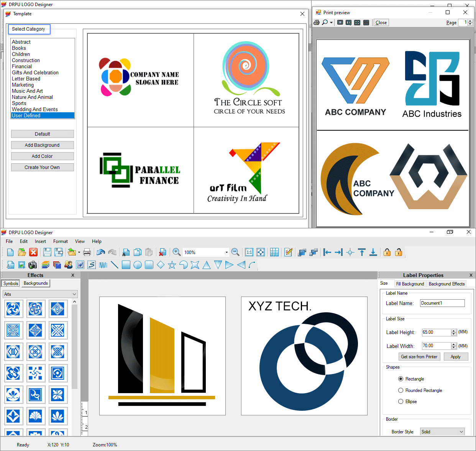The height and width of the screenshot is (451, 476).
Task: Click the four pages layout icon in Print preview
Action: [357, 23]
